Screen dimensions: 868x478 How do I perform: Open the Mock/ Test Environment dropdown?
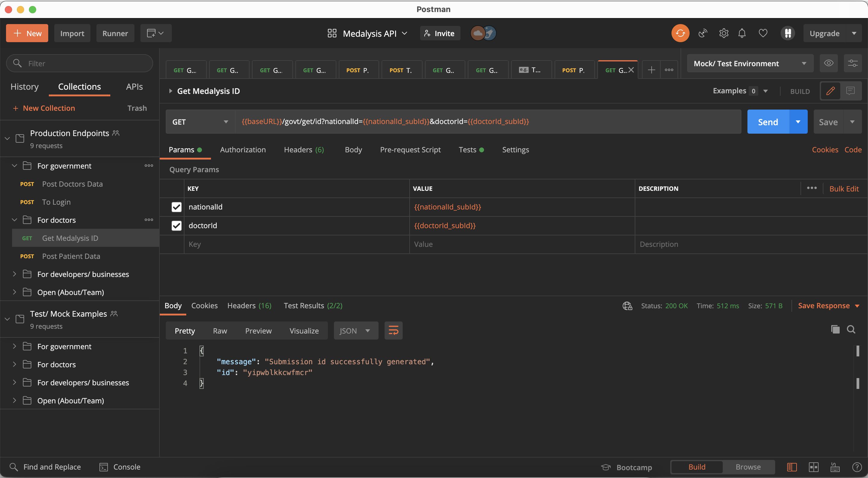point(750,63)
